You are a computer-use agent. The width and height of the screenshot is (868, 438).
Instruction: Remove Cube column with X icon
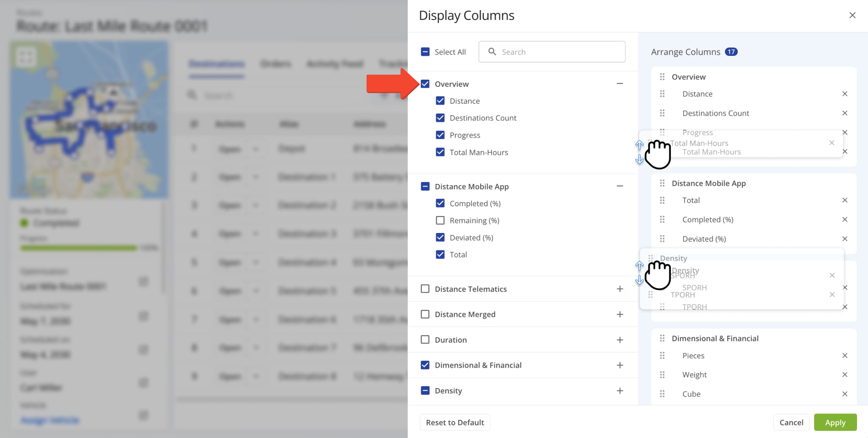pyautogui.click(x=844, y=394)
